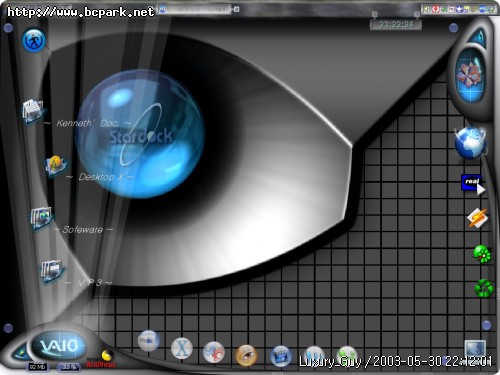This screenshot has width=500, height=375.
Task: Open the film clapper orb icon
Action: pyautogui.click(x=281, y=356)
